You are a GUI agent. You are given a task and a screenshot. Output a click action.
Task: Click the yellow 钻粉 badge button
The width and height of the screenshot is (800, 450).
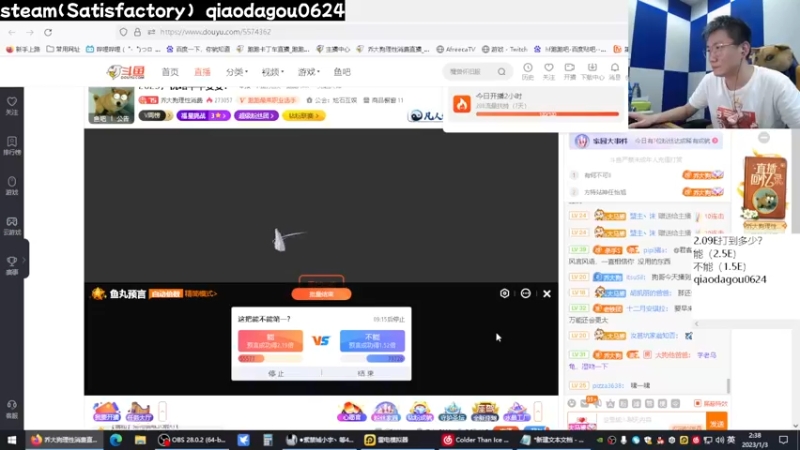[x=304, y=116]
